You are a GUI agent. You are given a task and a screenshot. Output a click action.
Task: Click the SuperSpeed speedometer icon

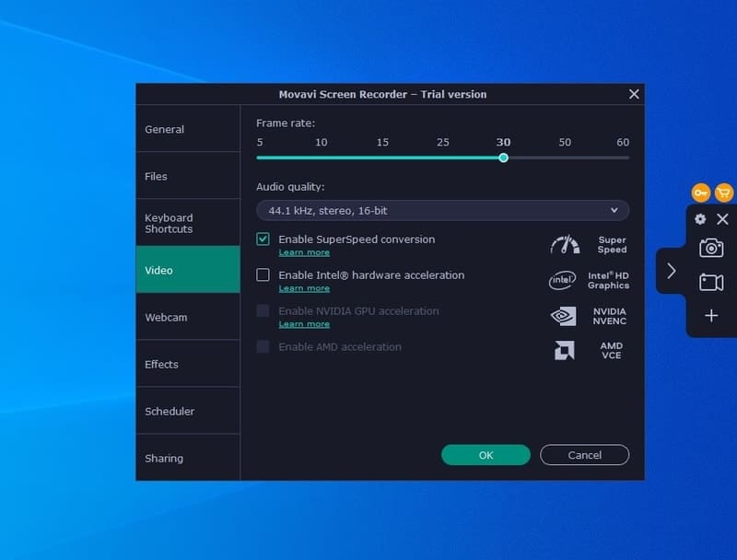[565, 244]
